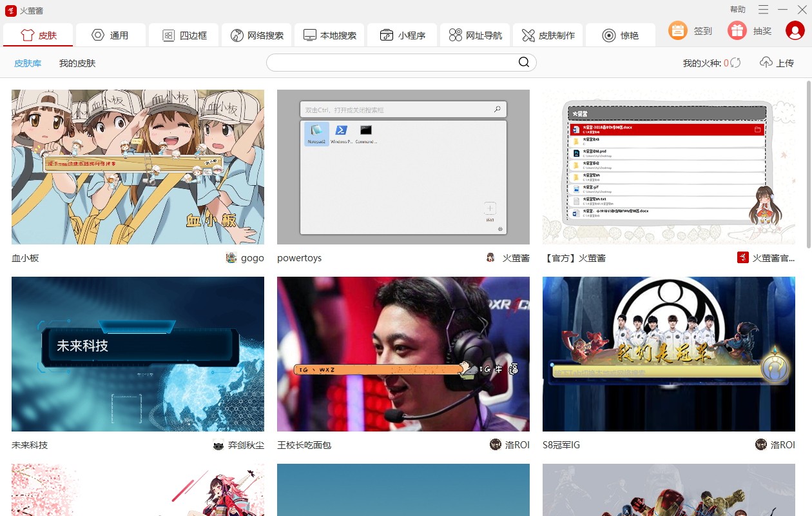Click the 未来科技 skin title
This screenshot has height=516, width=812.
coord(30,445)
